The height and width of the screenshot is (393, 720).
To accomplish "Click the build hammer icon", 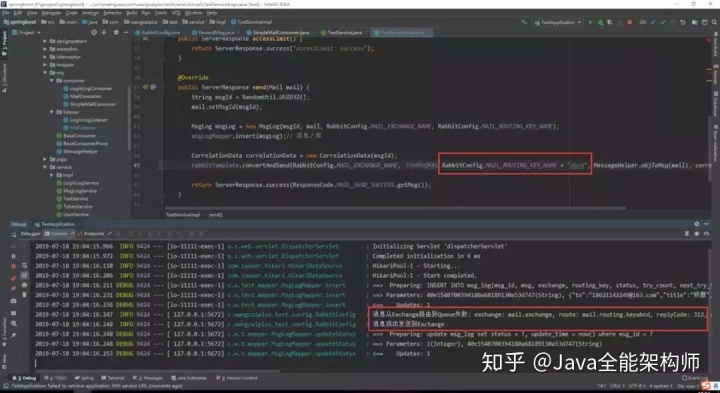I will point(524,22).
